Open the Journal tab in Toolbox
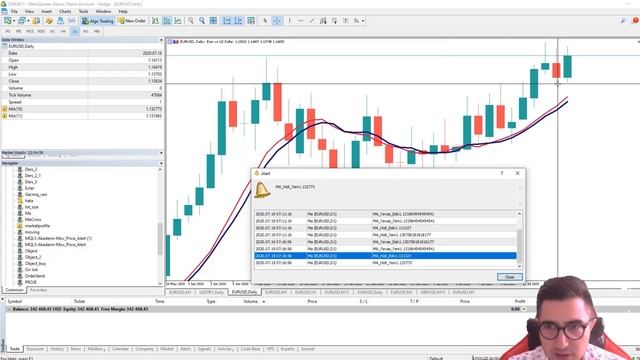Viewport: 640px width, 360px height. [307, 349]
